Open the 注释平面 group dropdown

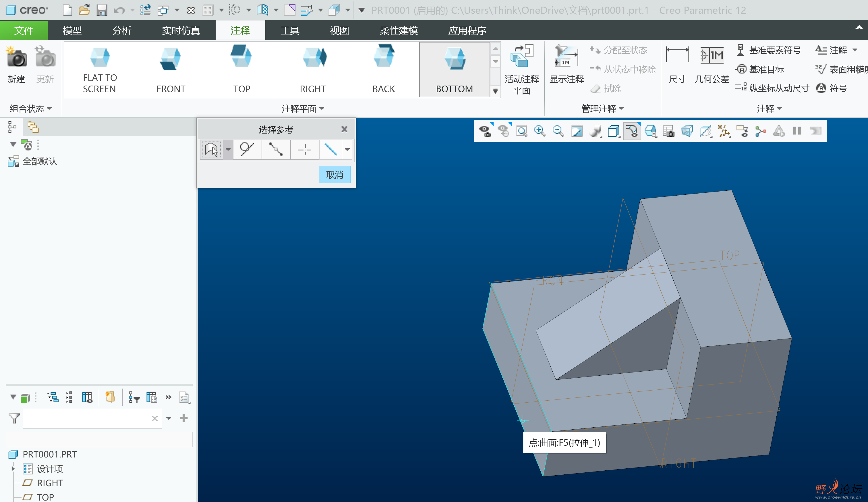click(x=303, y=109)
